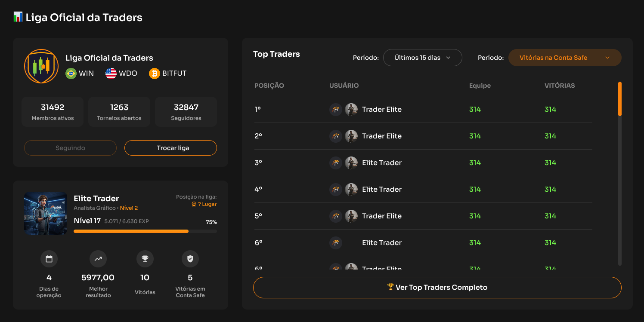Click the Nível 2 orange label
Image resolution: width=644 pixels, height=322 pixels.
(x=129, y=208)
